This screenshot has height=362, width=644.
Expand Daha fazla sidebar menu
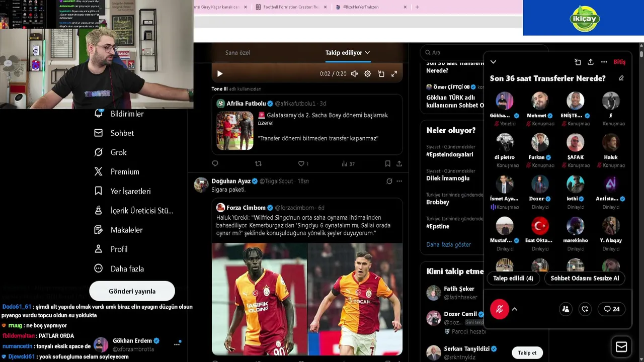[x=119, y=268]
